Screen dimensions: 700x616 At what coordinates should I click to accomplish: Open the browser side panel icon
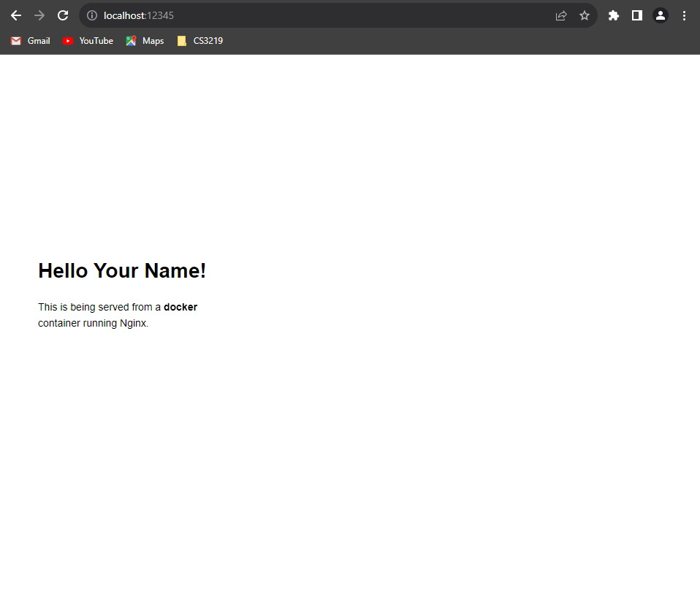(x=637, y=15)
